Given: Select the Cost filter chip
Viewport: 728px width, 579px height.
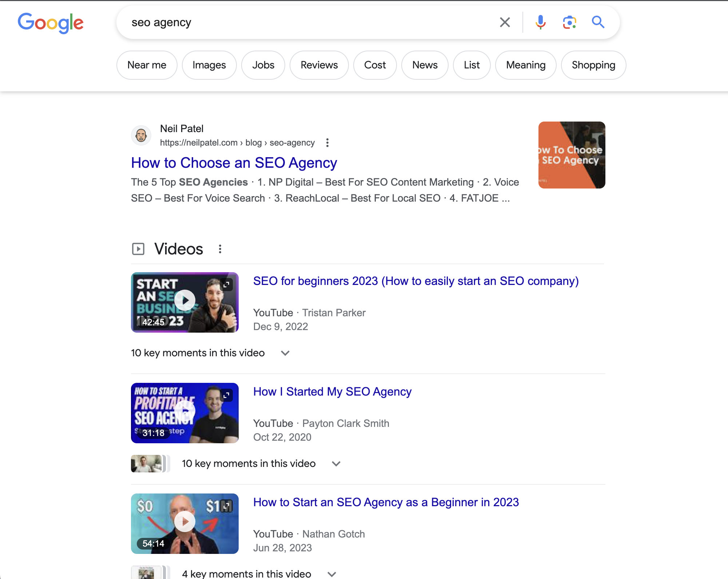Looking at the screenshot, I should coord(375,65).
